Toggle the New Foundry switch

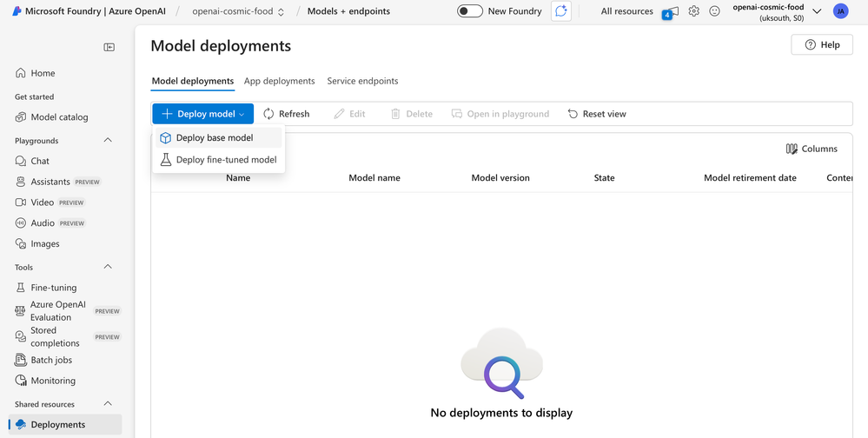[470, 11]
